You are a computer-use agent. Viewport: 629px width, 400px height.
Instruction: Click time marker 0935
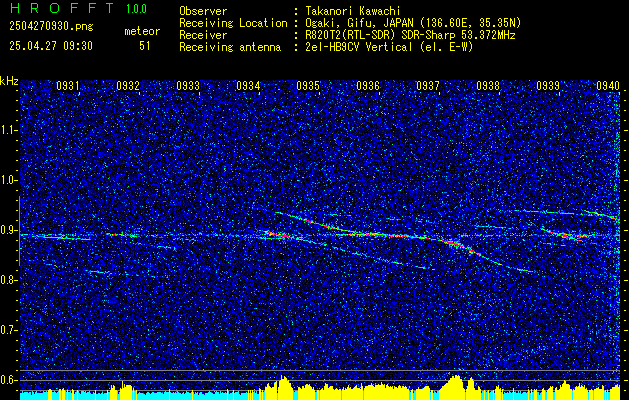point(308,85)
